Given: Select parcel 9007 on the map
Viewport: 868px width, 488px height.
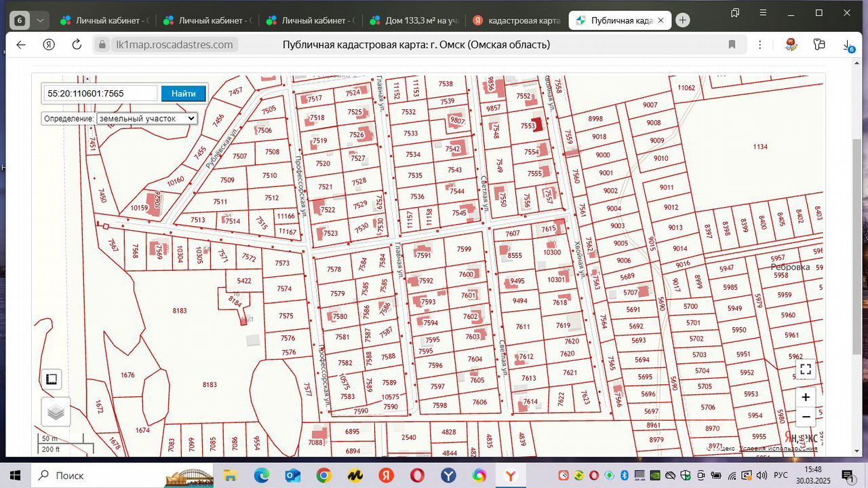Looking at the screenshot, I should click(650, 105).
